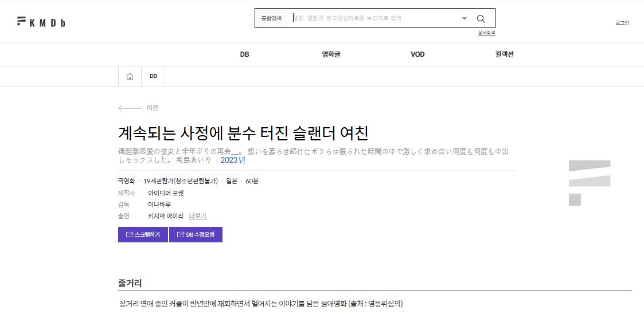Click the gray poster placeholder image
The width and height of the screenshot is (644, 326).
point(589,183)
